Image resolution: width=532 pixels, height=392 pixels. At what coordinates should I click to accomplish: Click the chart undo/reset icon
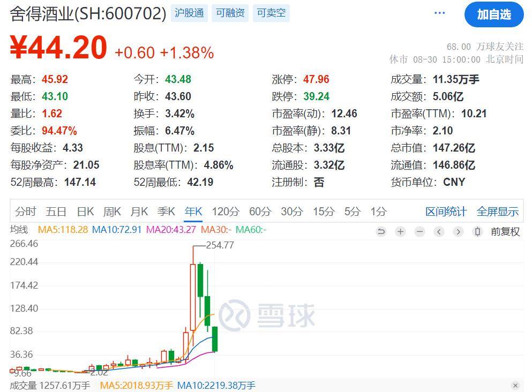(381, 231)
